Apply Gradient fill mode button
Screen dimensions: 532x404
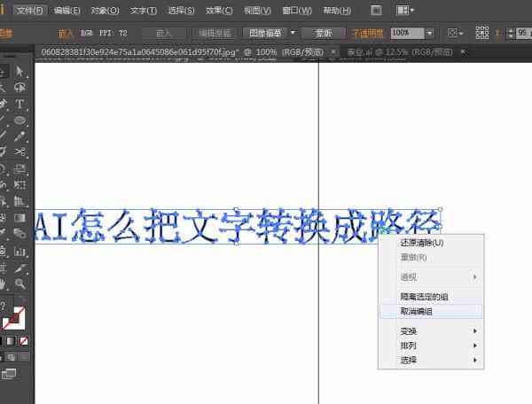tap(11, 341)
